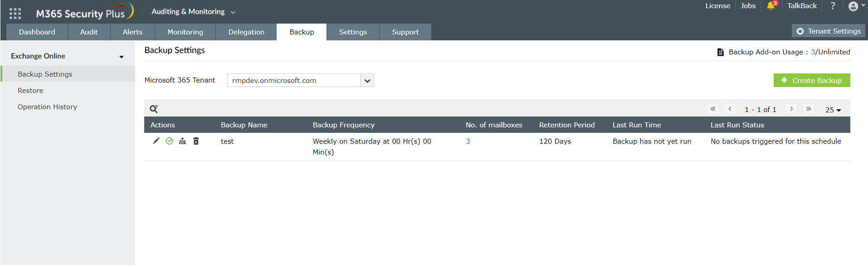The height and width of the screenshot is (267, 868).
Task: Go to previous page of results
Action: coord(730,109)
